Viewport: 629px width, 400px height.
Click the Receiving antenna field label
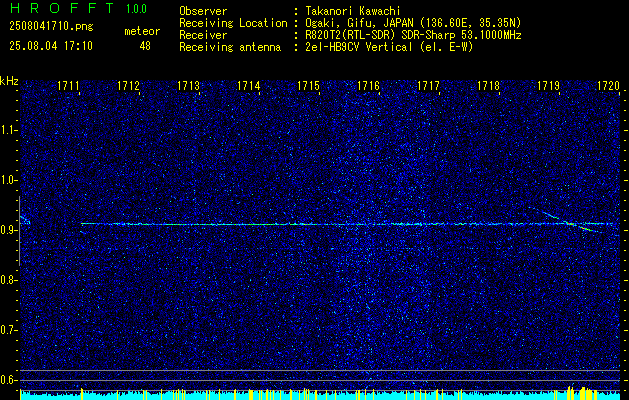click(x=230, y=47)
